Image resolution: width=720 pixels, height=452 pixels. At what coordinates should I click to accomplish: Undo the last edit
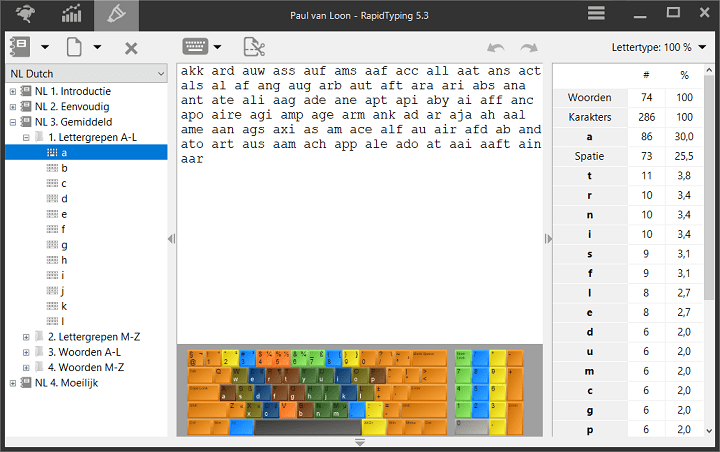tap(496, 47)
